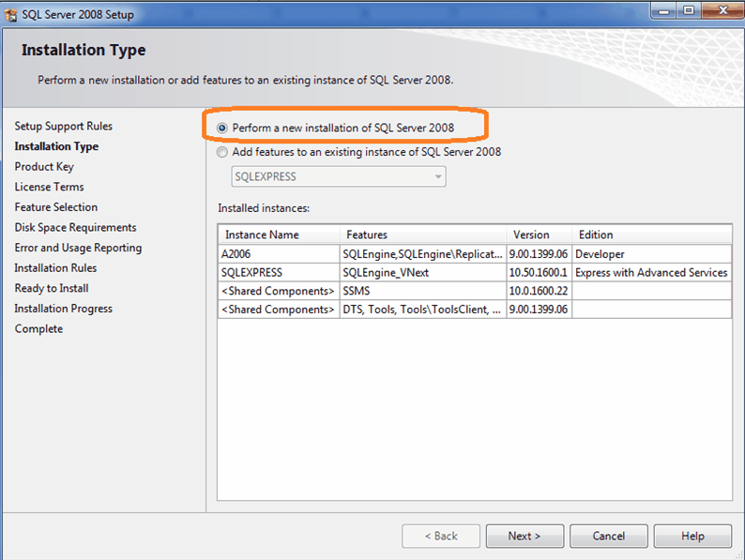Close the SQL Server Setup window

point(722,10)
